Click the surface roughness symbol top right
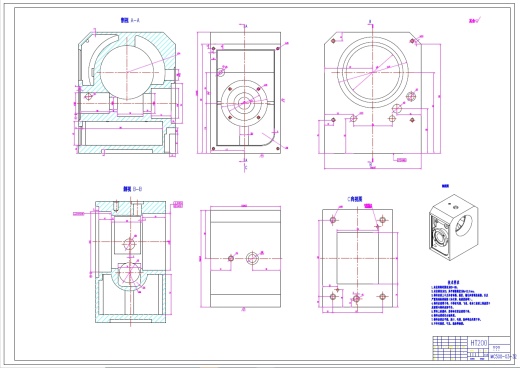This screenshot has width=520, height=368. 475,20
